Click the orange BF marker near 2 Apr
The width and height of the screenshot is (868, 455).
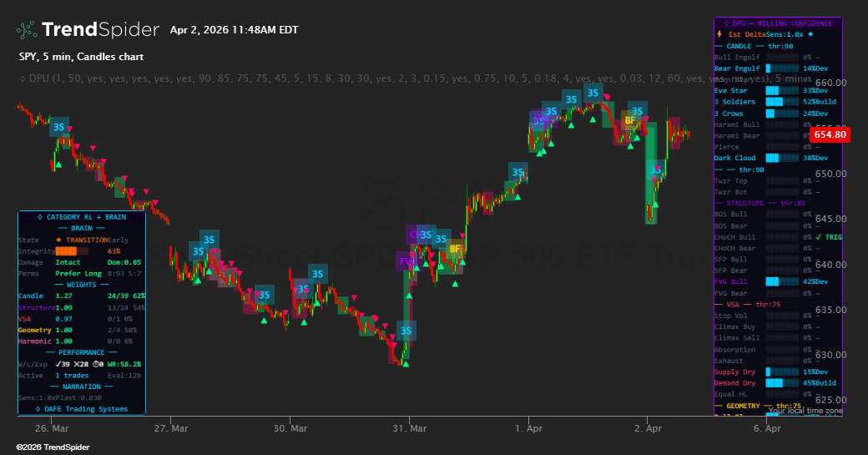tap(630, 120)
